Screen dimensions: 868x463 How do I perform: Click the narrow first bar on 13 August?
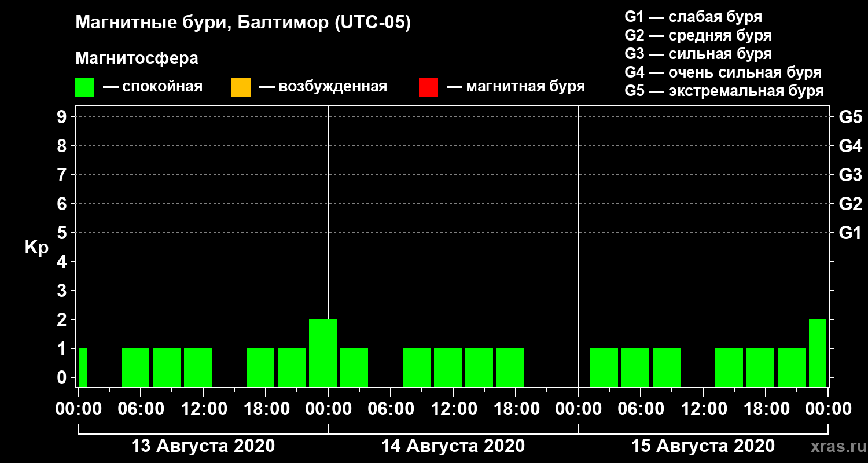(x=83, y=367)
